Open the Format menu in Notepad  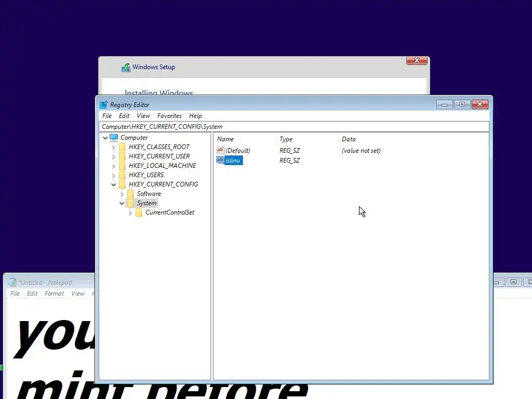[54, 294]
